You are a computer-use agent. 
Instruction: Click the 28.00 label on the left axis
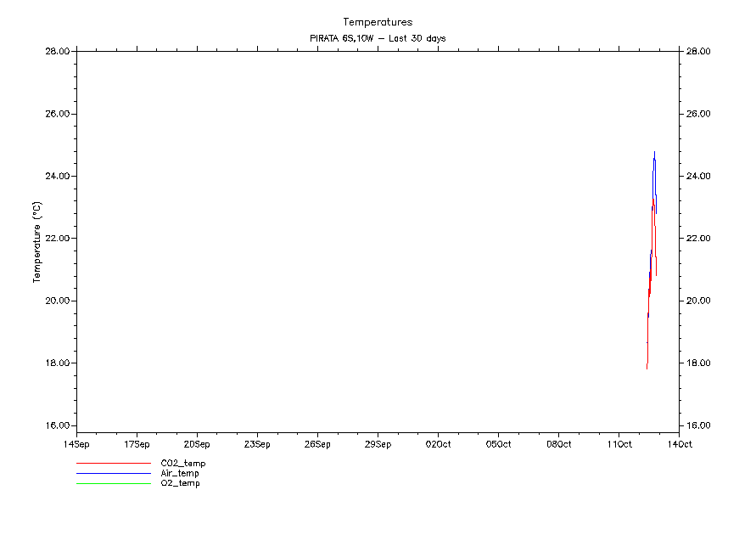(56, 52)
